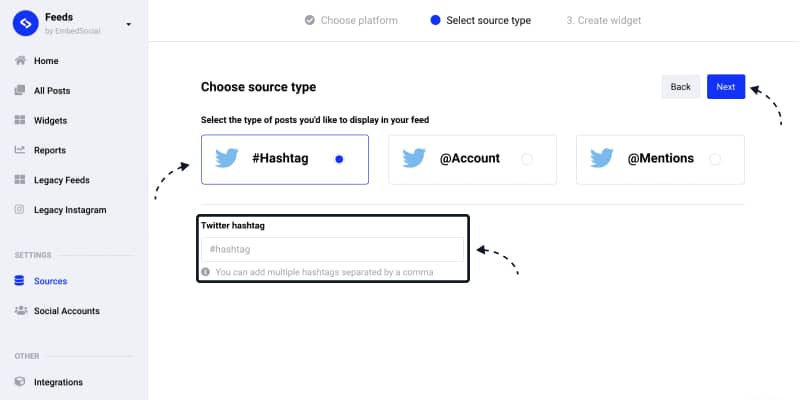Click the EmbedSocial Feeds logo icon
This screenshot has width=800, height=400.
tap(26, 23)
